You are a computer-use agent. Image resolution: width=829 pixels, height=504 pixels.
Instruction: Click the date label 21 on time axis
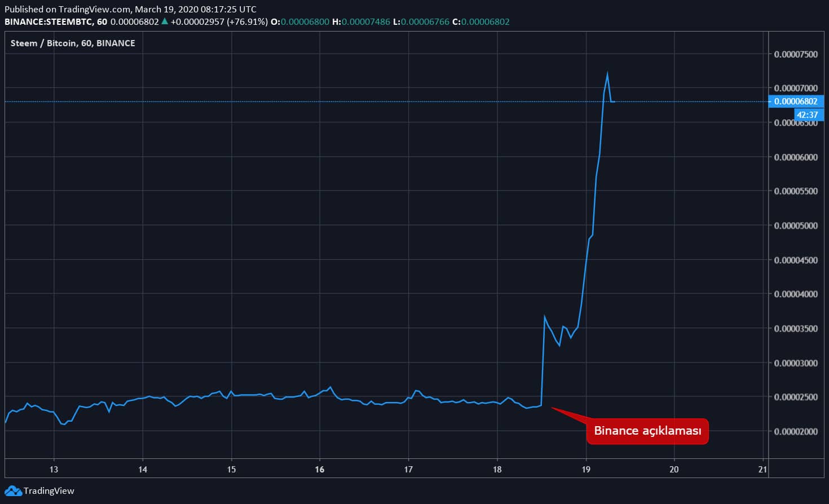pyautogui.click(x=762, y=469)
